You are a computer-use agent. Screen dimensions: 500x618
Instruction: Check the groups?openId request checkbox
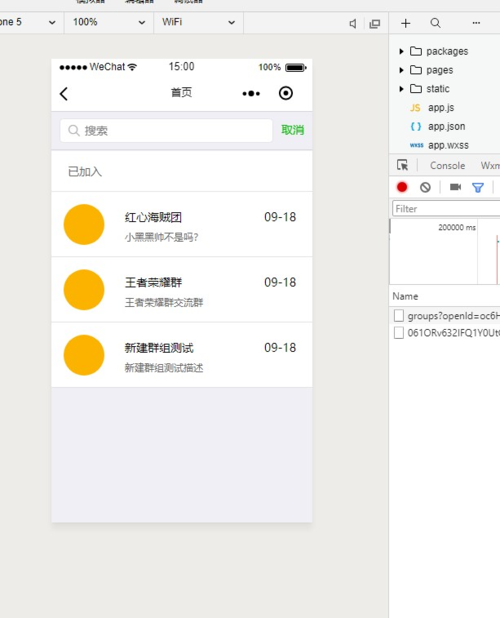click(399, 316)
